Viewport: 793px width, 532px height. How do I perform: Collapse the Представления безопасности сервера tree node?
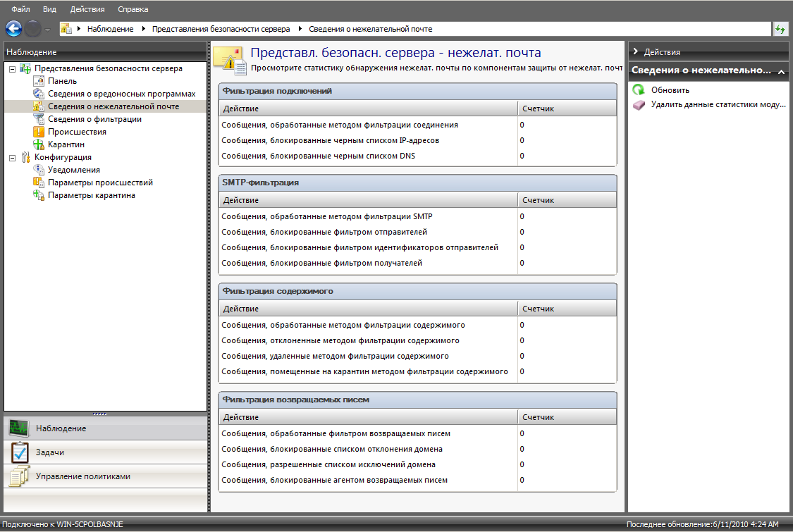pos(12,69)
